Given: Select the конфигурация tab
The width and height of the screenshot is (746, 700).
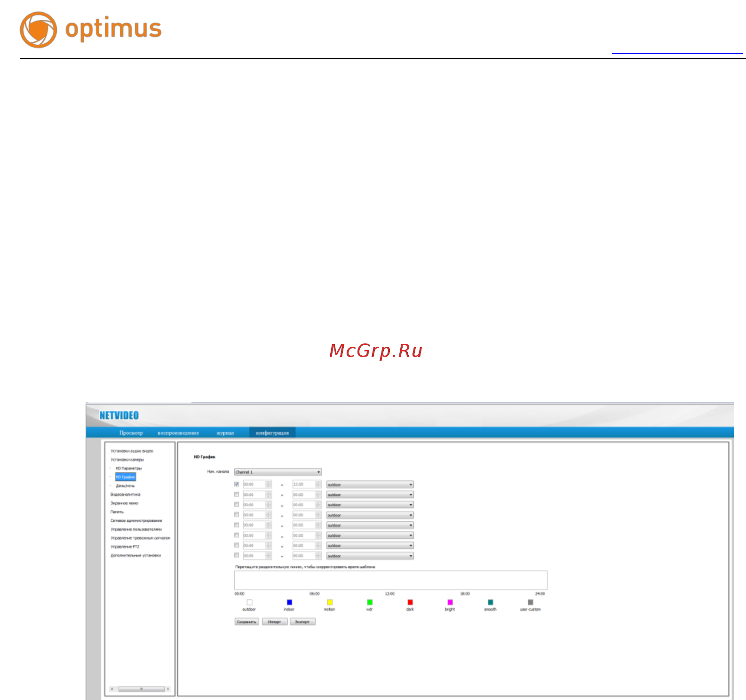Looking at the screenshot, I should point(272,433).
